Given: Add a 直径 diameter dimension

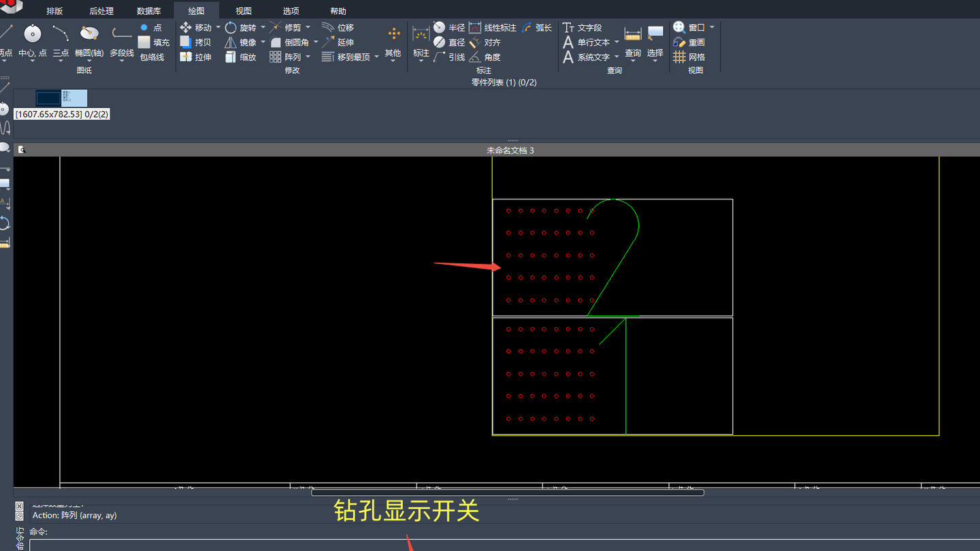Looking at the screenshot, I should point(449,42).
